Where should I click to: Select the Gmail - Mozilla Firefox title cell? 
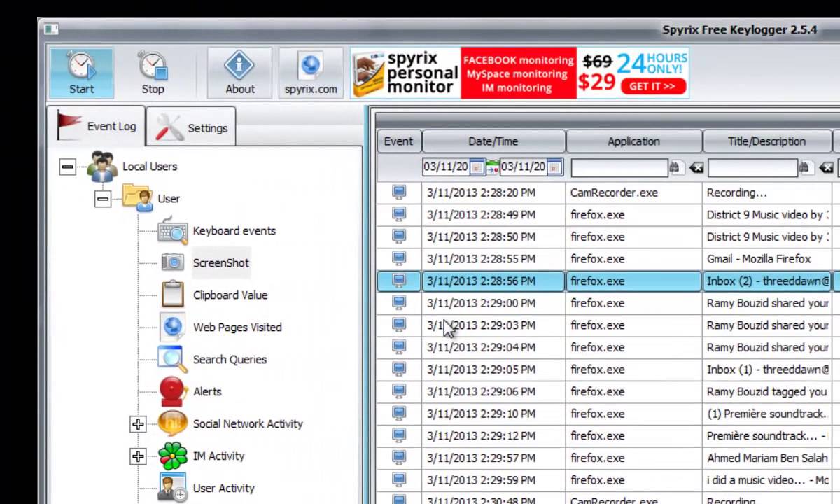pos(766,259)
